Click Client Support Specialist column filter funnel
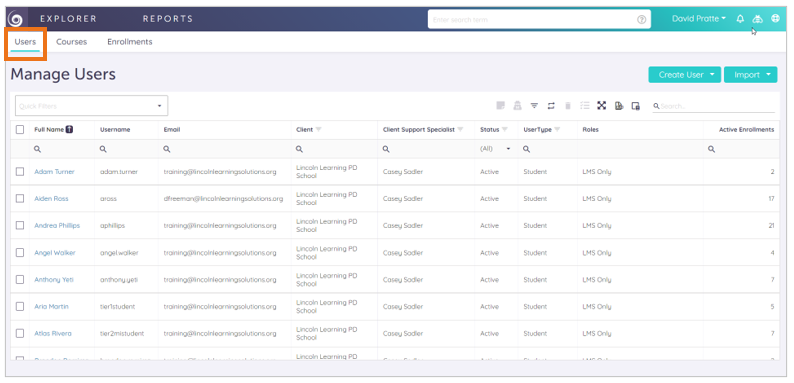 click(460, 130)
